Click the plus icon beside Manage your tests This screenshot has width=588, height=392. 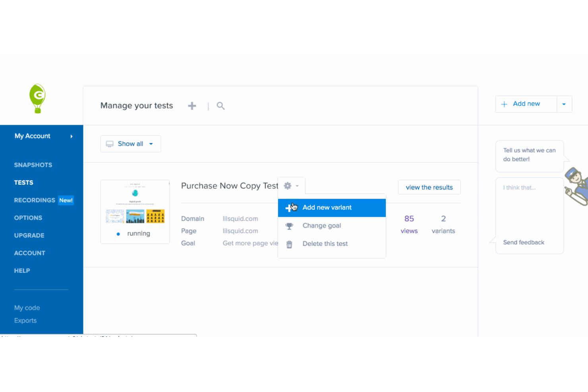(x=192, y=106)
